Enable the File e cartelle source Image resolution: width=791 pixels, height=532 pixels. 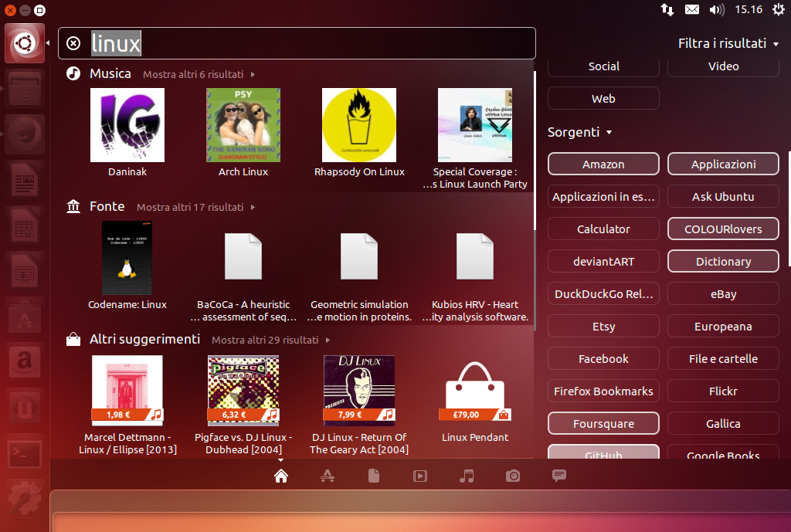723,358
